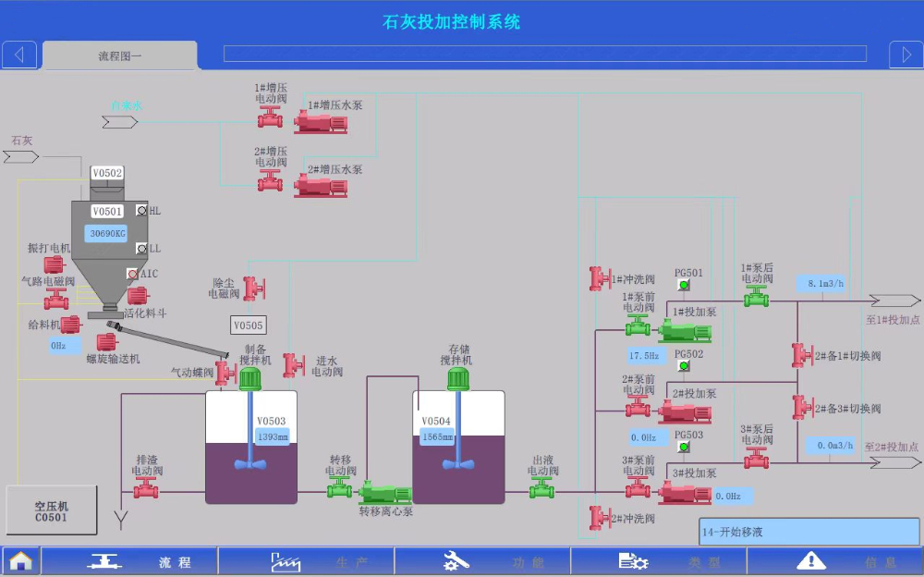Click the 制备搅拌机 green mixer motor
Viewport: 924px width, 577px height.
click(250, 377)
